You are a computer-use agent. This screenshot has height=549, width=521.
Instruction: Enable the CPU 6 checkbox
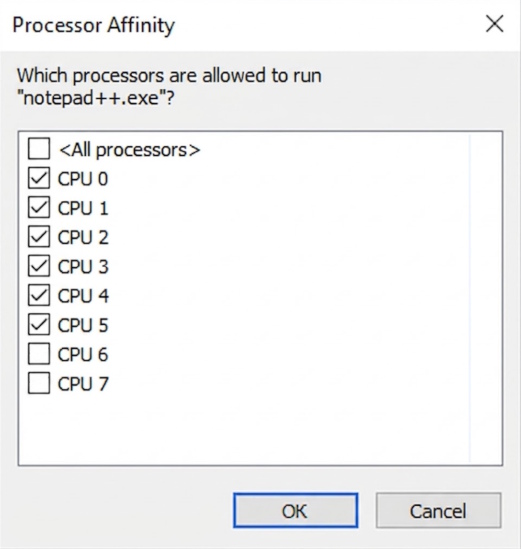click(x=39, y=354)
